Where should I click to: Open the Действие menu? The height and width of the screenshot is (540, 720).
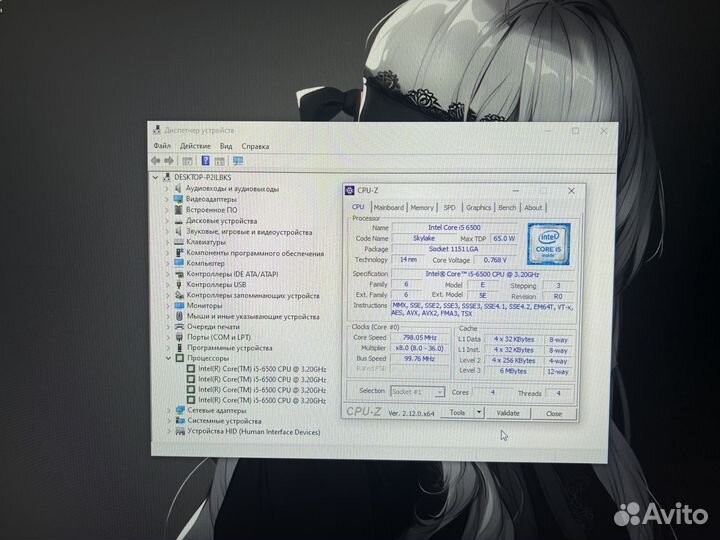click(x=195, y=146)
